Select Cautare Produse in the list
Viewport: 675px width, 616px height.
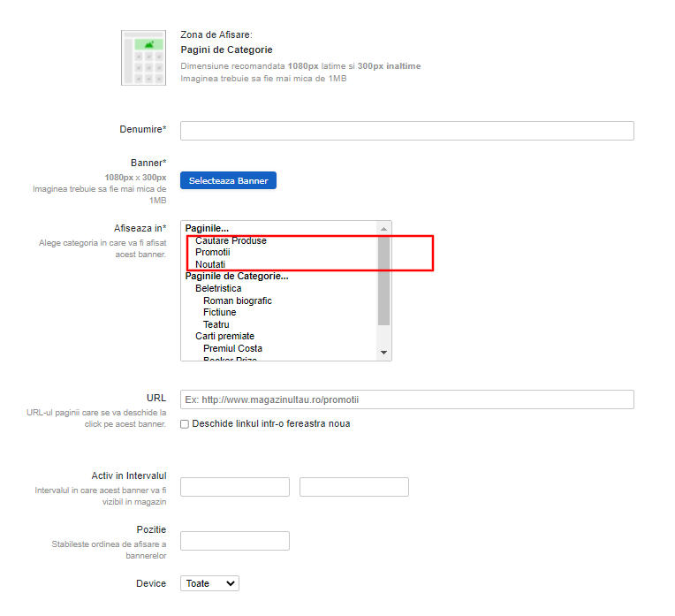click(231, 240)
